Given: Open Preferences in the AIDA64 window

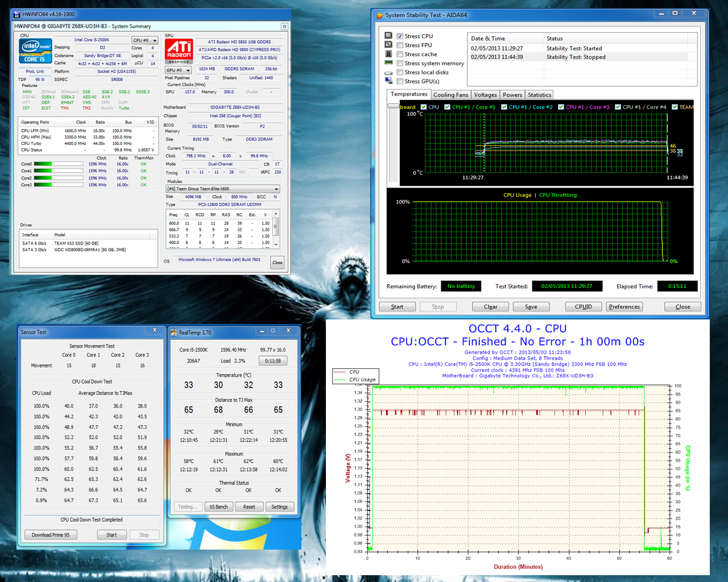Looking at the screenshot, I should coord(624,307).
